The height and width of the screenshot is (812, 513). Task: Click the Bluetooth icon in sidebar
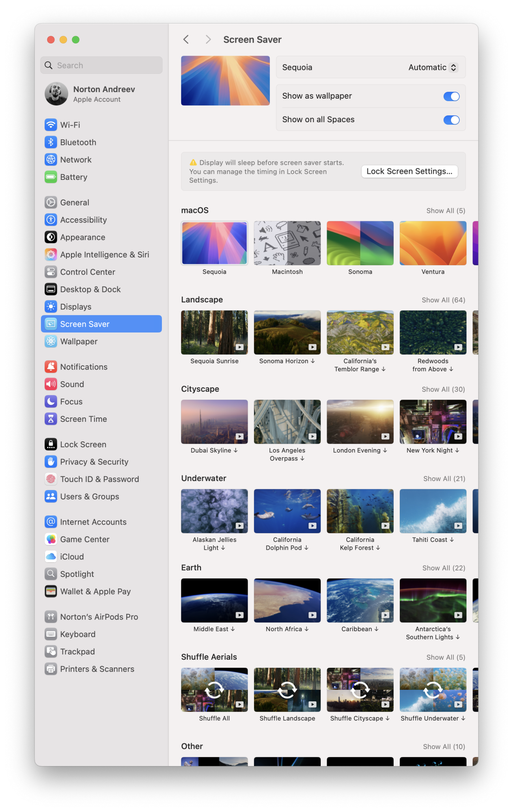[x=51, y=142]
